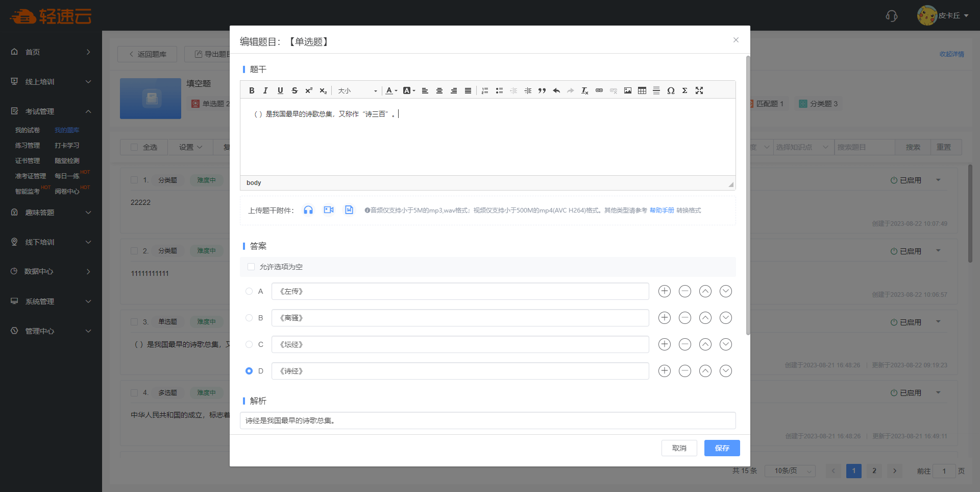The height and width of the screenshot is (492, 980).
Task: Add a new option after option A
Action: (x=664, y=291)
